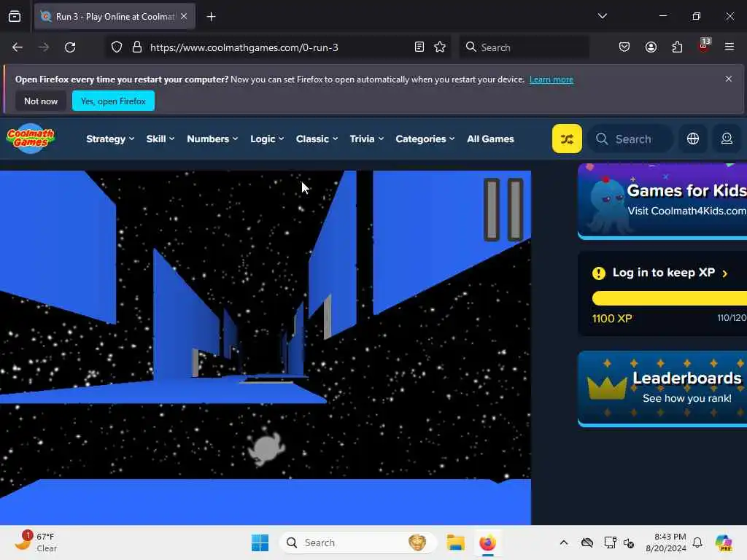Click the gray alien runner character

click(x=266, y=446)
